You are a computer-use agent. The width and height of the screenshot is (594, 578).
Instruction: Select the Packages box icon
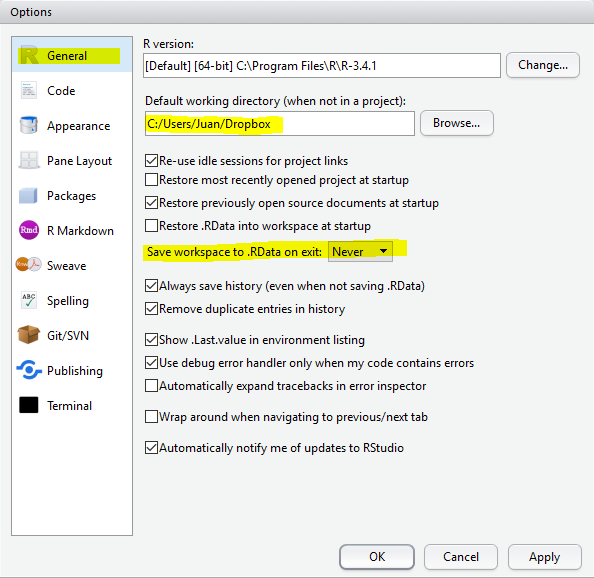point(28,195)
